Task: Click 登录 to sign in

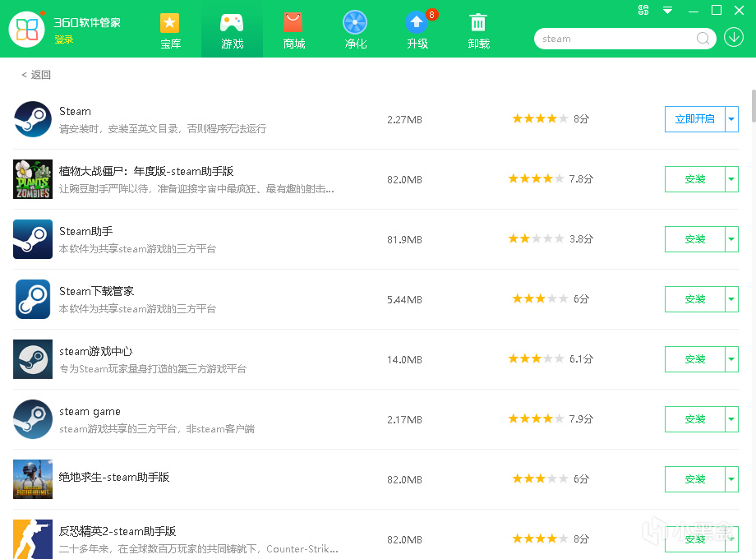Action: coord(63,39)
